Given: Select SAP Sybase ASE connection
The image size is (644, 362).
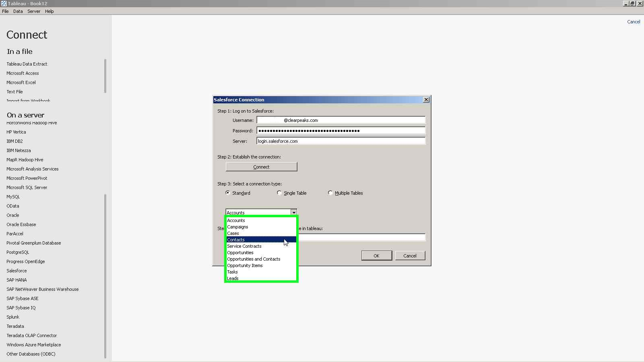Looking at the screenshot, I should click(x=22, y=298).
